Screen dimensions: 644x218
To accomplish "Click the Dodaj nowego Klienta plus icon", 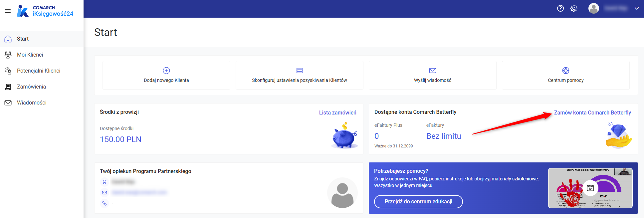I will 166,71.
